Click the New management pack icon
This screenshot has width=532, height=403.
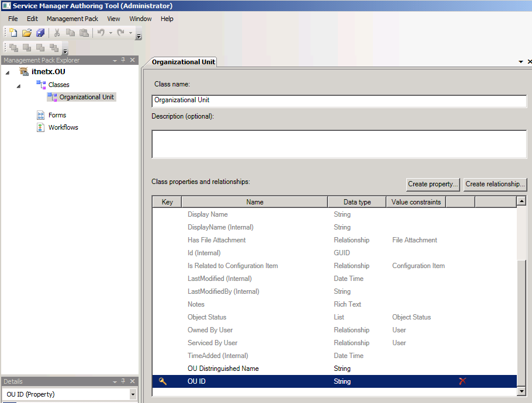[13, 33]
